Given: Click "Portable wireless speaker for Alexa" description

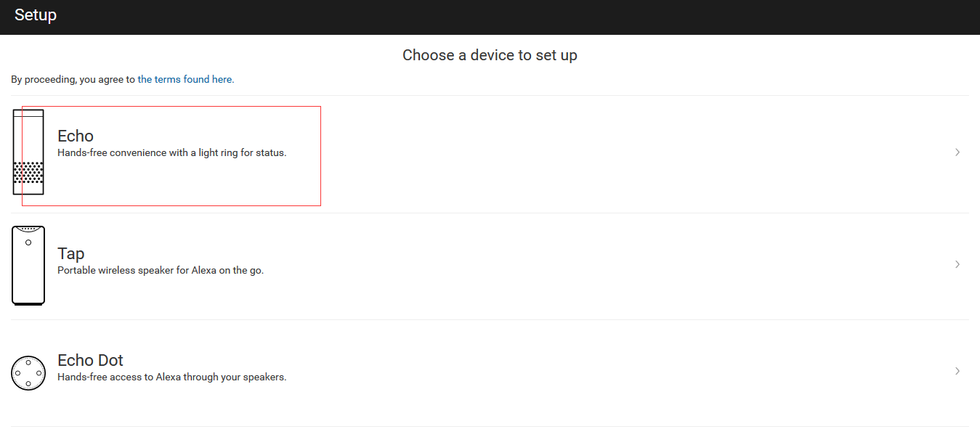Looking at the screenshot, I should (x=161, y=271).
